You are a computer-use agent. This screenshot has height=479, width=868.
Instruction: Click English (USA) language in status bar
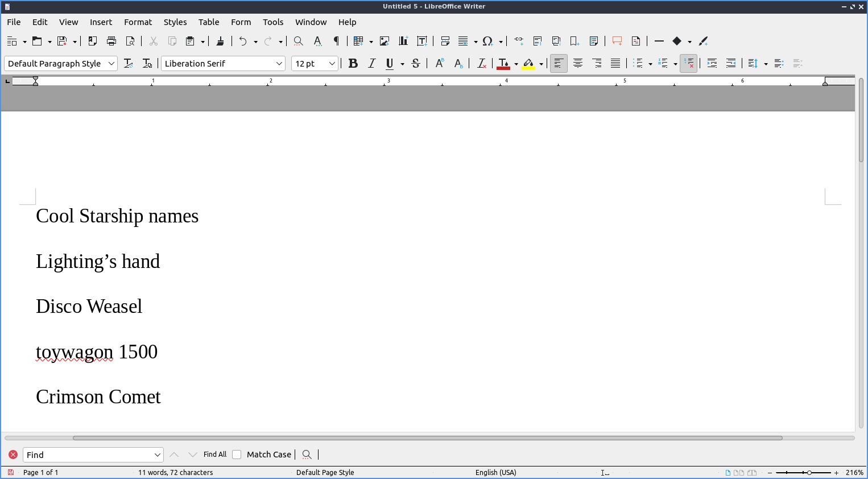pos(495,473)
